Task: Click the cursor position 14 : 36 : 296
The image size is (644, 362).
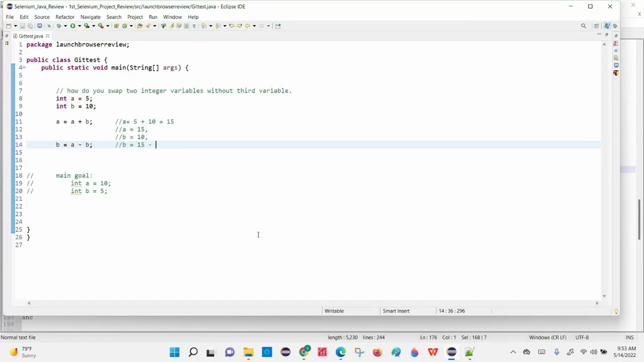Action: coord(452,311)
